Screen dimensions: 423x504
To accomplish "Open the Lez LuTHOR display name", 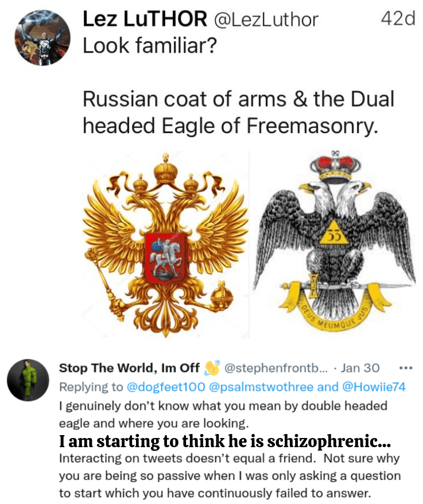I will click(145, 19).
